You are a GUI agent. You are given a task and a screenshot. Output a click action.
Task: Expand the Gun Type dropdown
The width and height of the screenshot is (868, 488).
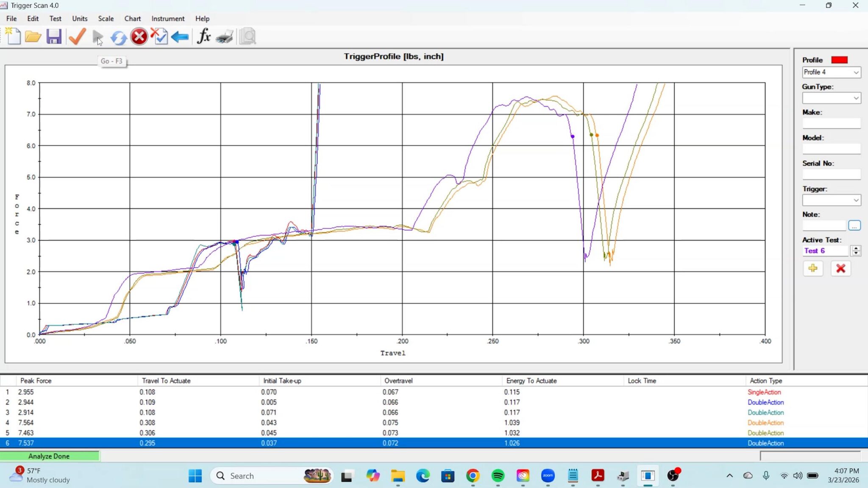point(856,98)
